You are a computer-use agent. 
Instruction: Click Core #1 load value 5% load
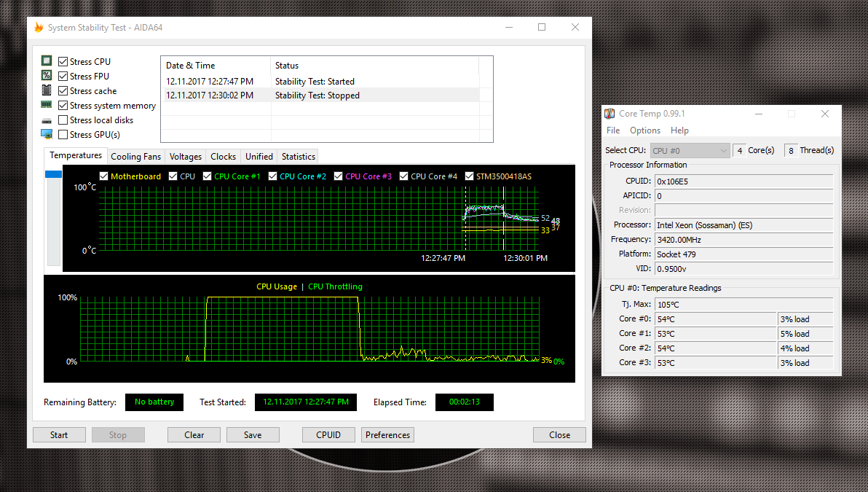(x=805, y=334)
